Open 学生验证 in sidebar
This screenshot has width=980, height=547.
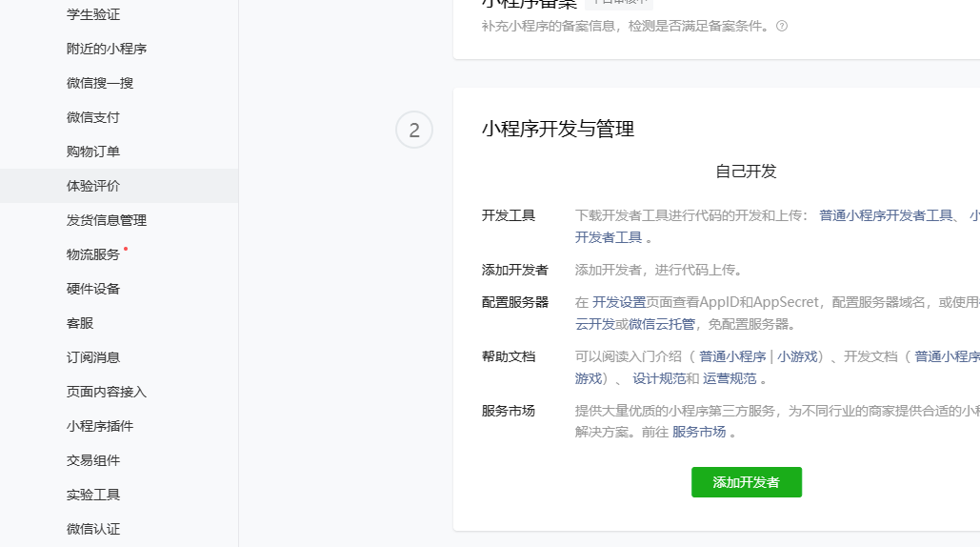click(93, 14)
